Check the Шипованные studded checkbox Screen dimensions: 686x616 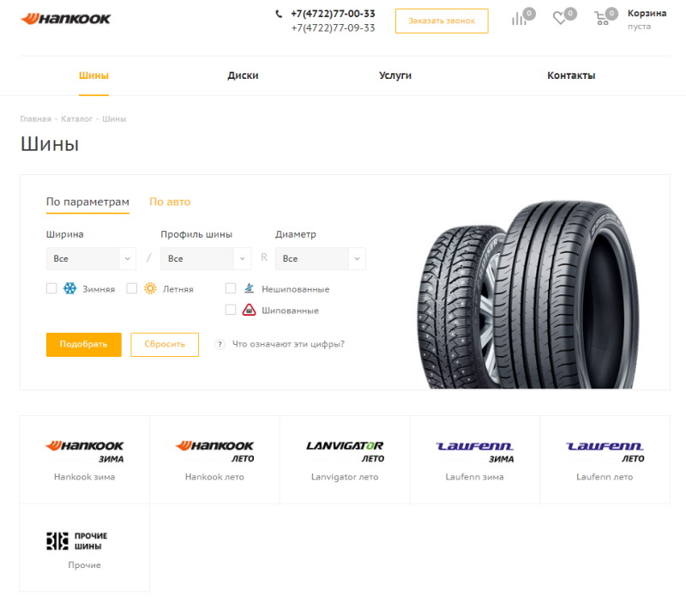point(231,310)
